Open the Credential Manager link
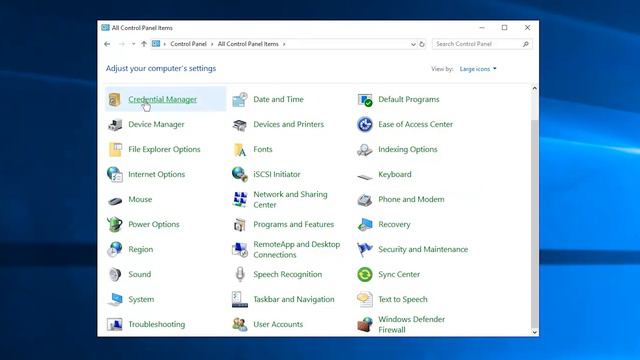The width and height of the screenshot is (640, 360). coord(162,99)
